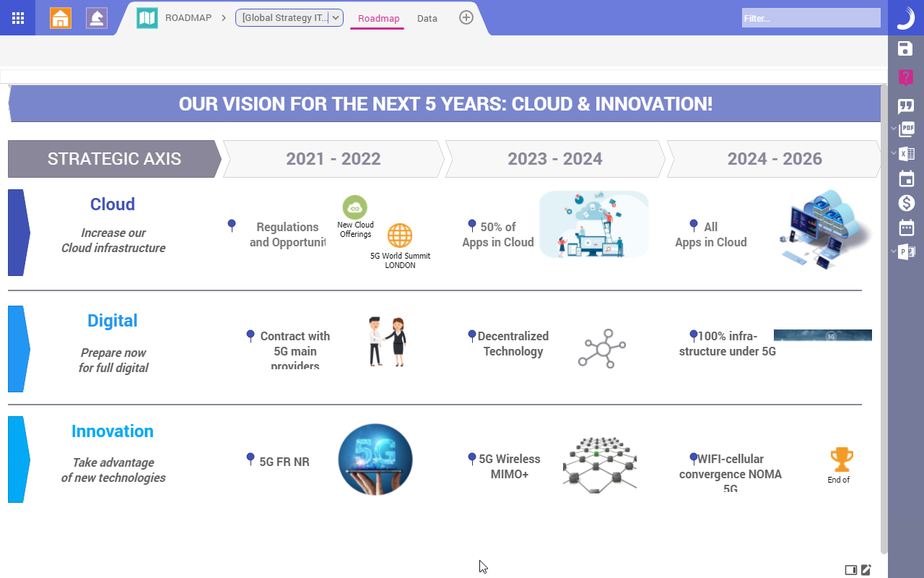Click the WIFI-cellular convergence NOMA milestone
The image size is (924, 578).
click(x=731, y=474)
